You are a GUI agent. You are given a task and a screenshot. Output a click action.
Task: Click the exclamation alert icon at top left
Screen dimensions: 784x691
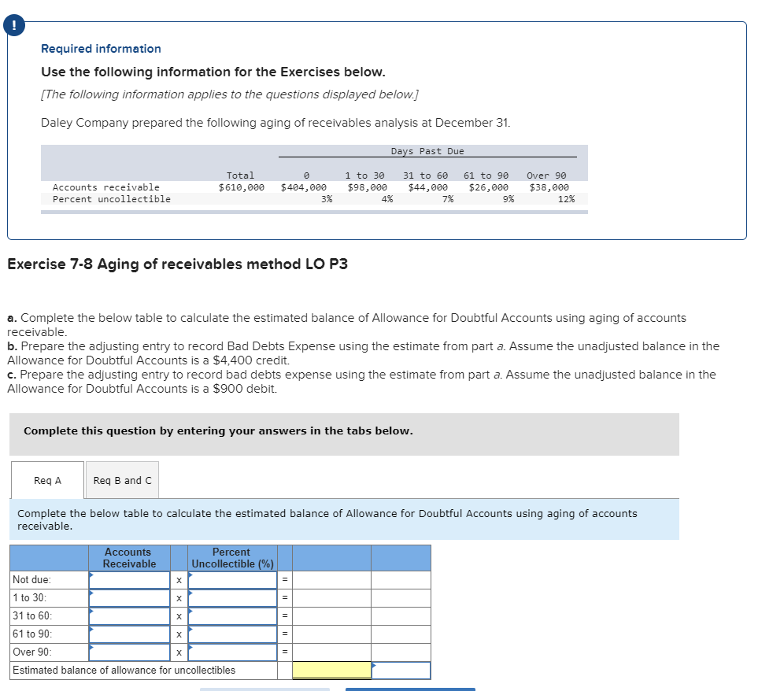click(x=13, y=24)
